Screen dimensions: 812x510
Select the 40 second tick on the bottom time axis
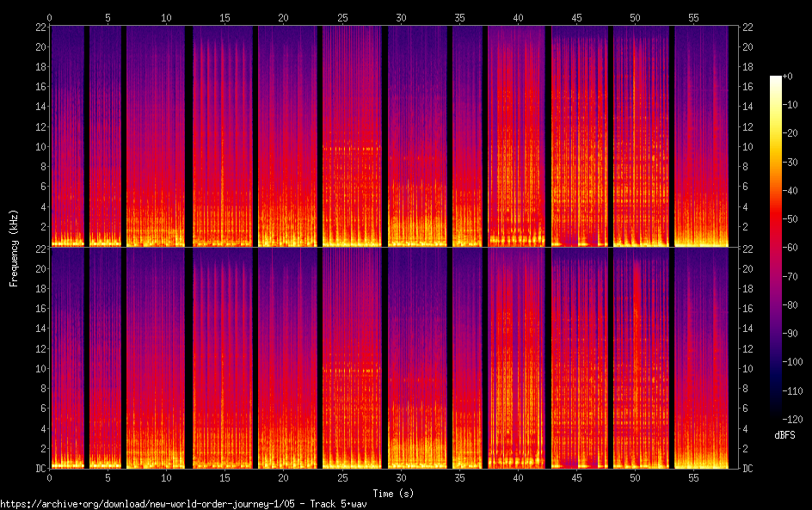[518, 477]
